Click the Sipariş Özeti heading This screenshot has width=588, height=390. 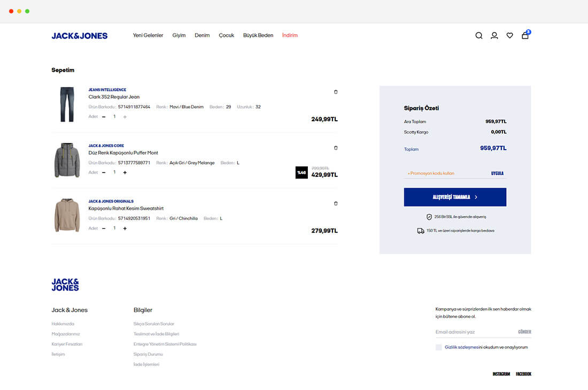coord(421,108)
